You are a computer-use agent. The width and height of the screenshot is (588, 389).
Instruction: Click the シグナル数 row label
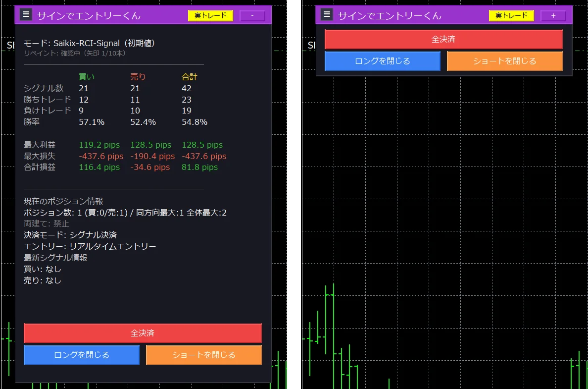[44, 88]
